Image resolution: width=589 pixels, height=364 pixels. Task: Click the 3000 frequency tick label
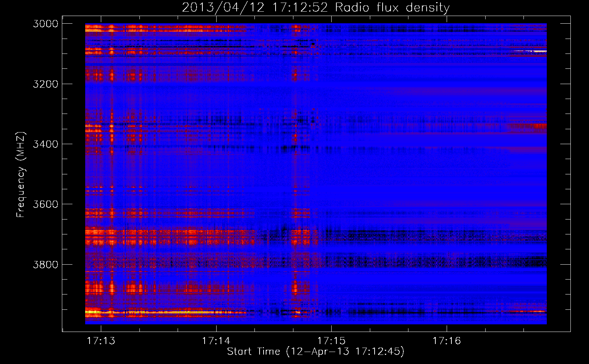[x=46, y=24]
